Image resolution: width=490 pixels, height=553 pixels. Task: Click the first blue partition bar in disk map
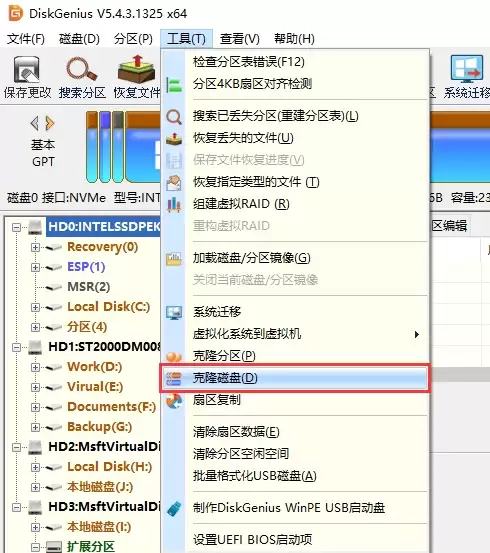(92, 146)
